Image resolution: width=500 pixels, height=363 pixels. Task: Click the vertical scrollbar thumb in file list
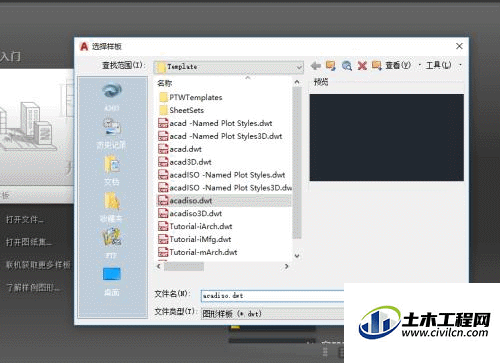tap(297, 163)
